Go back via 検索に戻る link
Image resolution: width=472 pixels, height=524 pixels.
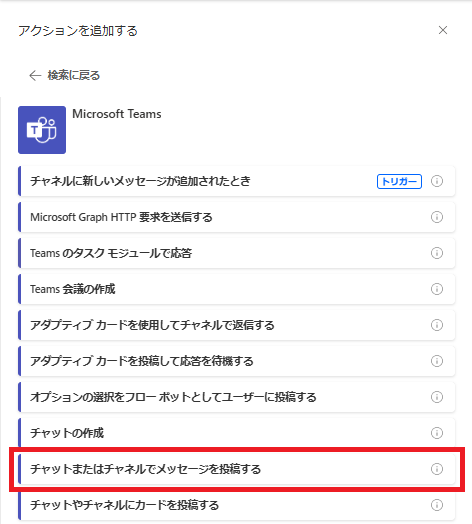coord(65,76)
